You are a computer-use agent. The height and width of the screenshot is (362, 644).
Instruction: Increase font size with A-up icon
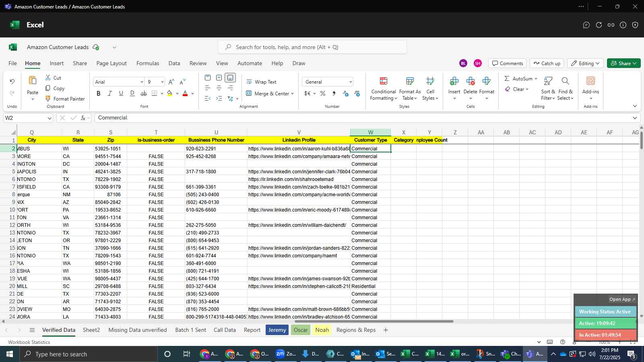point(171,82)
